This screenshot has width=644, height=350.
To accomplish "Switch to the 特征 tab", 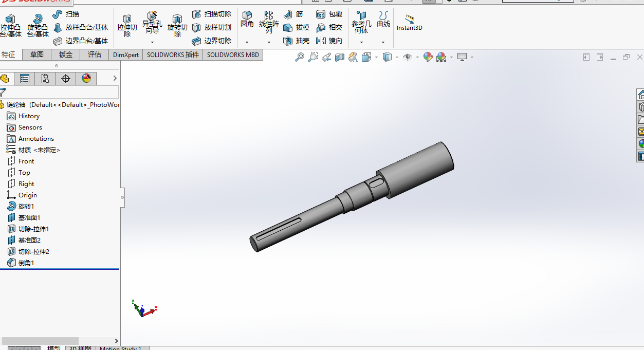I will [x=9, y=54].
